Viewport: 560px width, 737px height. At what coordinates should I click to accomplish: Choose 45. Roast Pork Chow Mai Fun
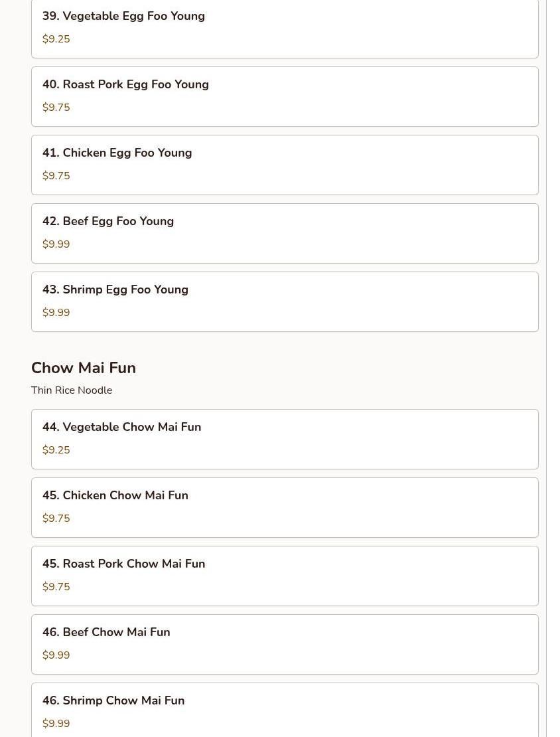(x=123, y=564)
